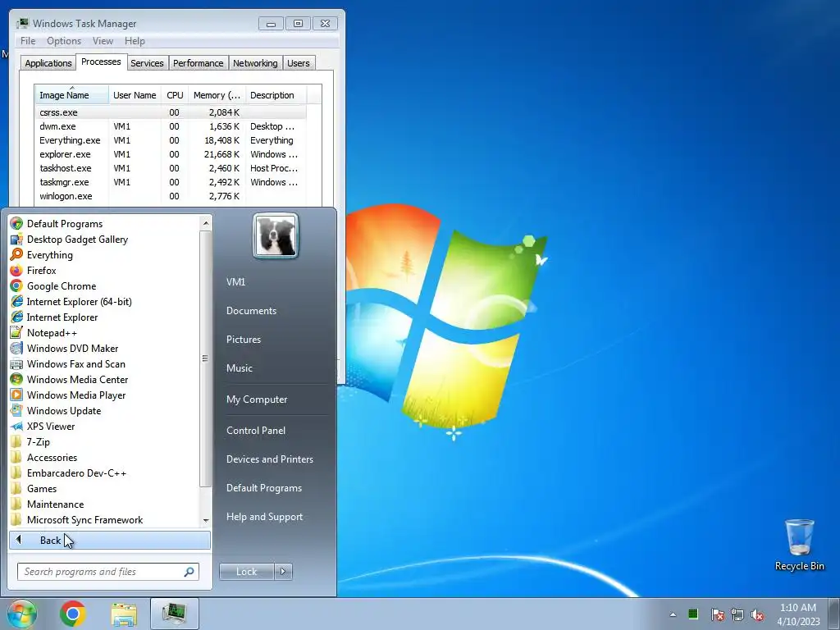Open Help and Support
This screenshot has width=840, height=630.
click(264, 517)
